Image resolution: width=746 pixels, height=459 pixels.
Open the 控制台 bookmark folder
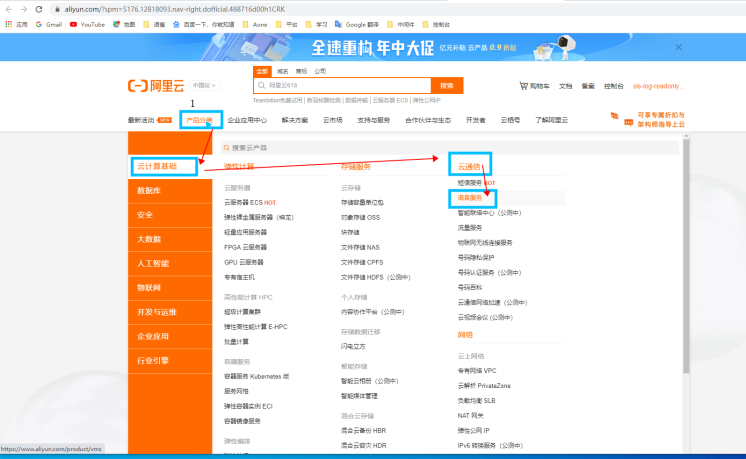pos(436,24)
